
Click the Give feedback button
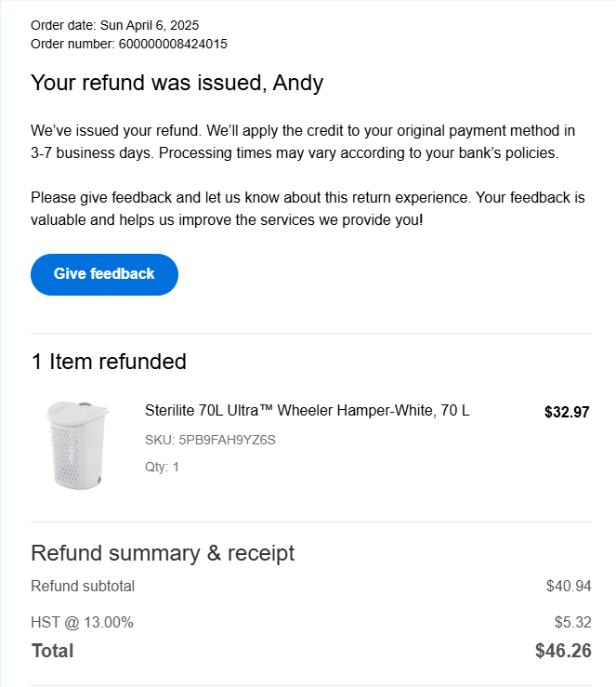click(104, 274)
